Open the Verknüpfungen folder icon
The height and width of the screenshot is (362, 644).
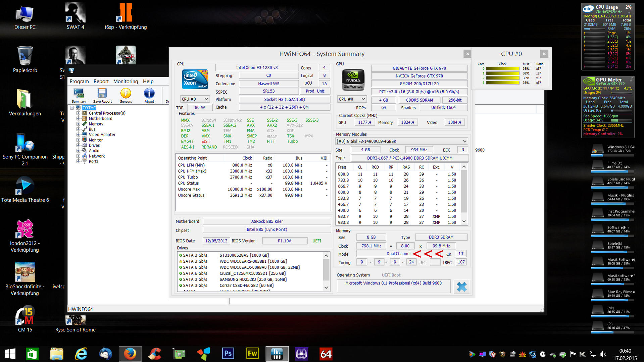click(25, 103)
